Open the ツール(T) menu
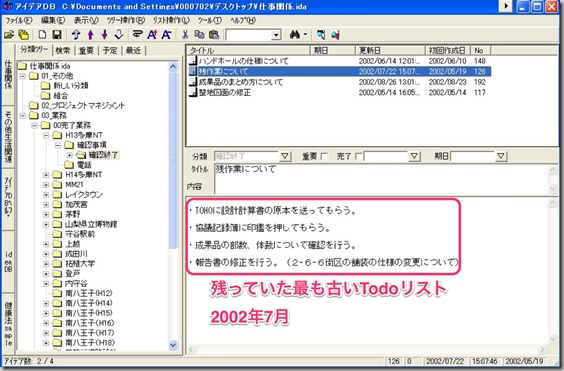The image size is (564, 371). click(x=209, y=20)
